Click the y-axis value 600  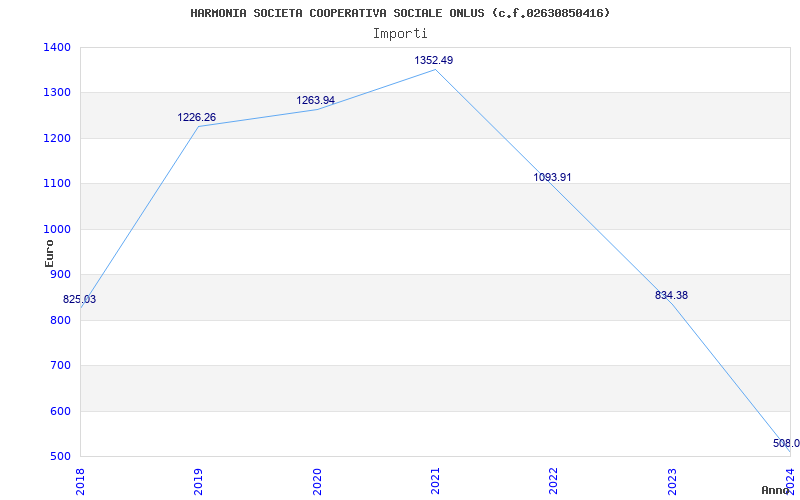61,411
